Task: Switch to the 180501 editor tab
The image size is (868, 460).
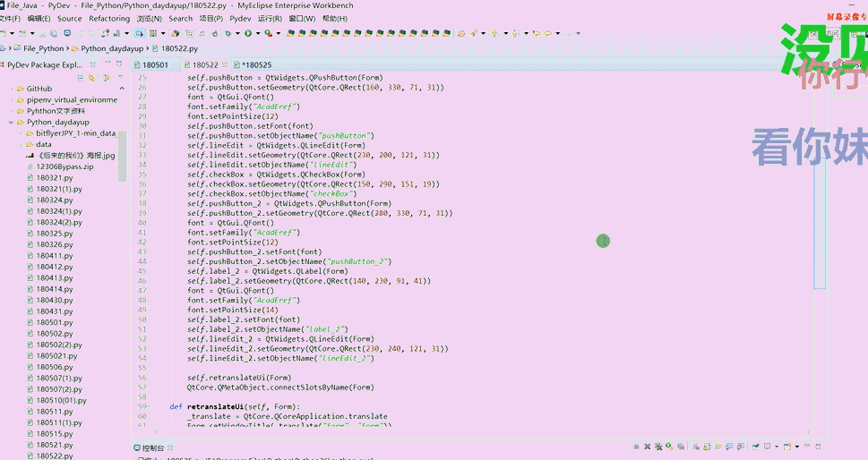Action: point(155,64)
